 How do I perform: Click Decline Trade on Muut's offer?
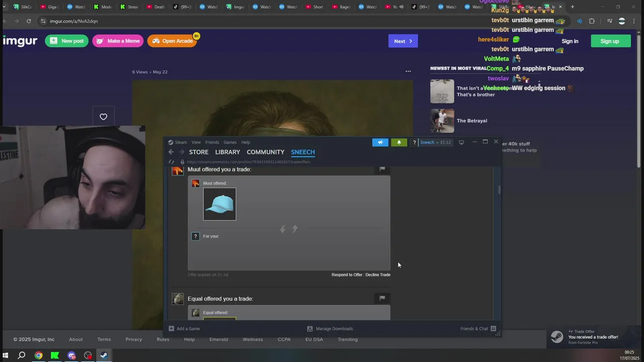(x=378, y=275)
